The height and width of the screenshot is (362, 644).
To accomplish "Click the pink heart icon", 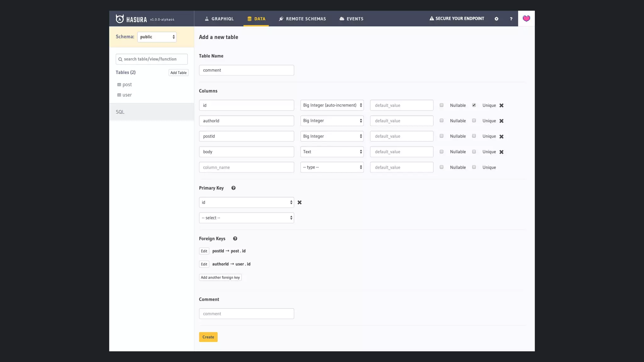I will coord(526,19).
